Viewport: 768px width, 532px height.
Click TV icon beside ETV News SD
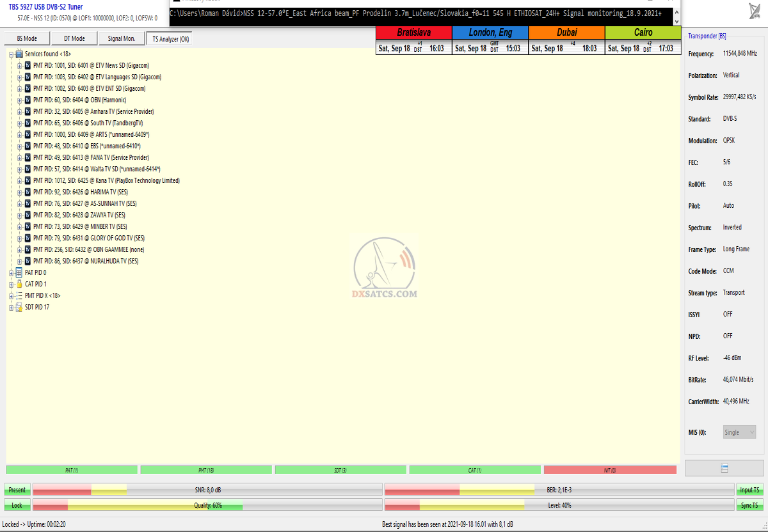click(x=28, y=65)
